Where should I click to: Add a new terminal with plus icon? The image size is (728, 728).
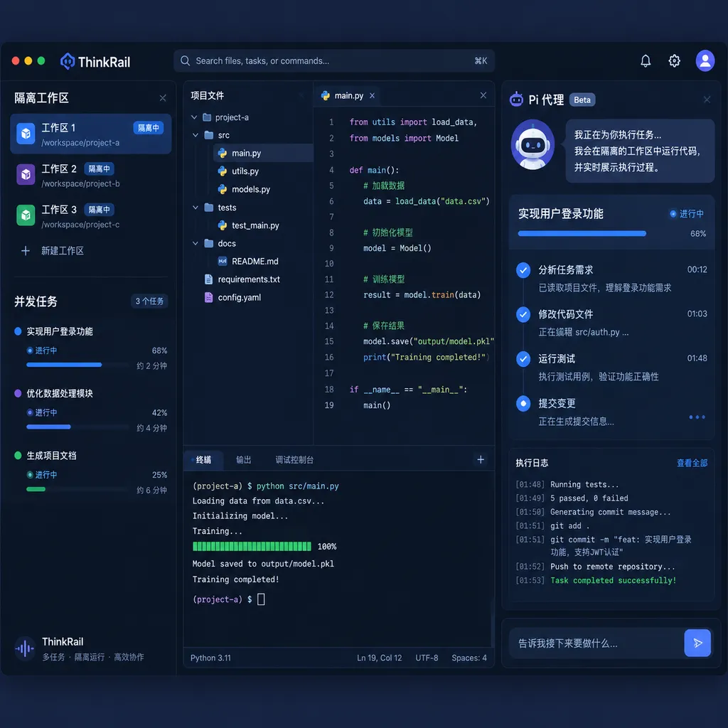point(481,459)
